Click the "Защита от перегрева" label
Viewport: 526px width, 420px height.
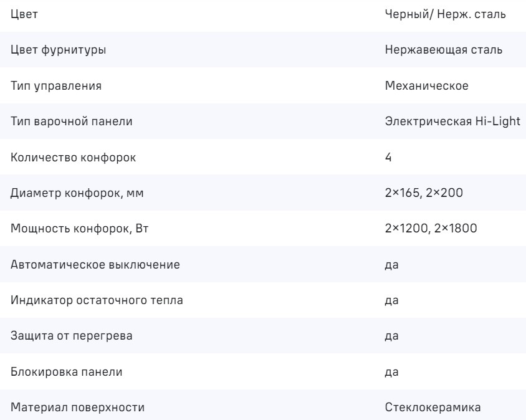pos(72,336)
